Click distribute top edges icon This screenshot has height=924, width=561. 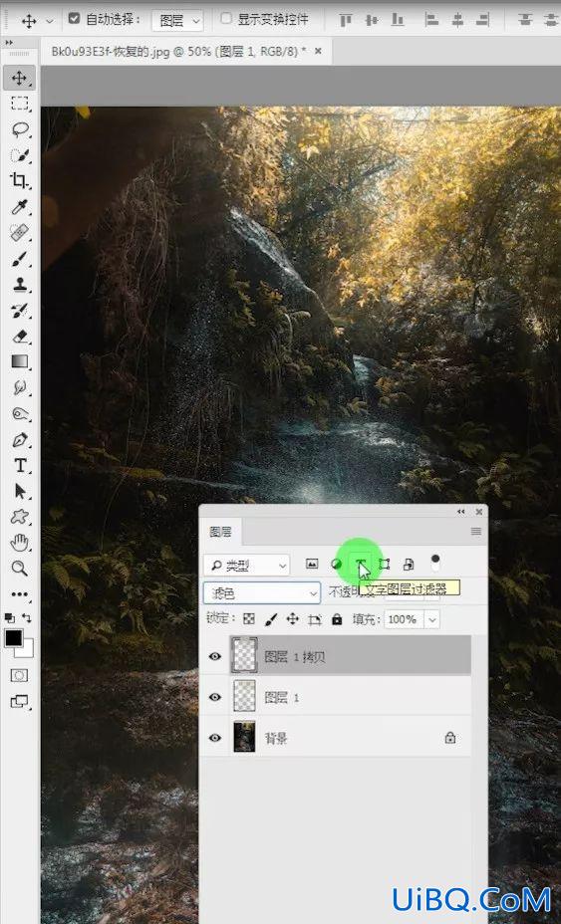(524, 20)
